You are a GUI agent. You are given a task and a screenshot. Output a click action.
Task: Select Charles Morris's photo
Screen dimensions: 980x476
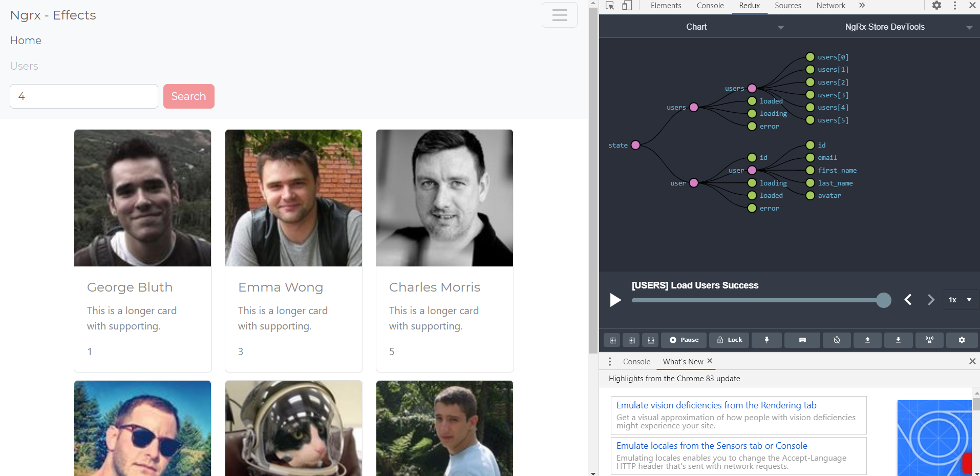444,198
